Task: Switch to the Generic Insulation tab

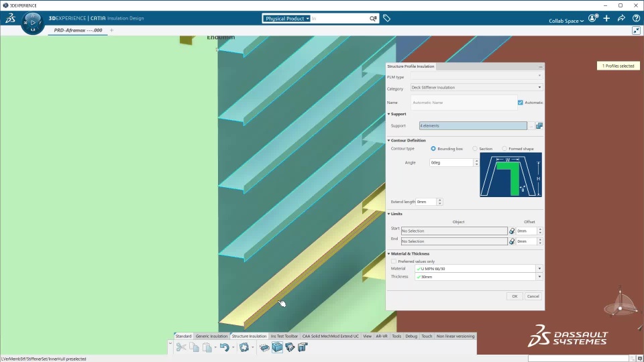Action: pyautogui.click(x=211, y=336)
